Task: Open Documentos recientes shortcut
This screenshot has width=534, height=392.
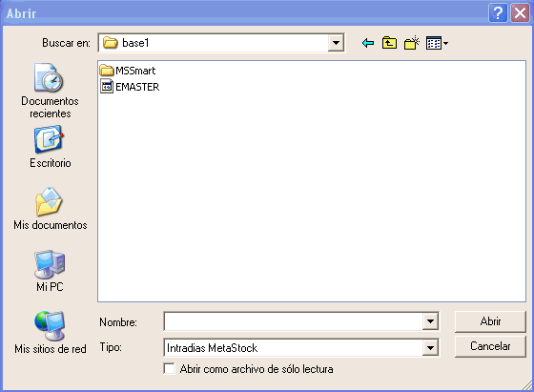Action: pos(50,91)
